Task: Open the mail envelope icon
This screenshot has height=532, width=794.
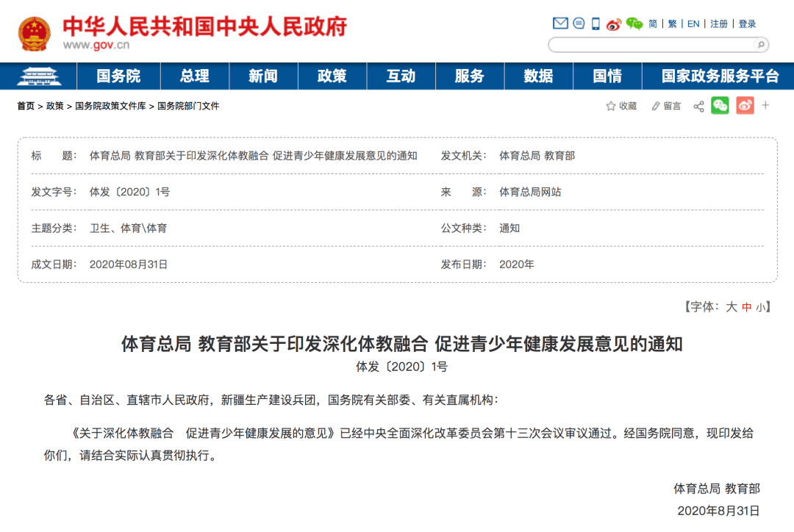Action: 560,24
